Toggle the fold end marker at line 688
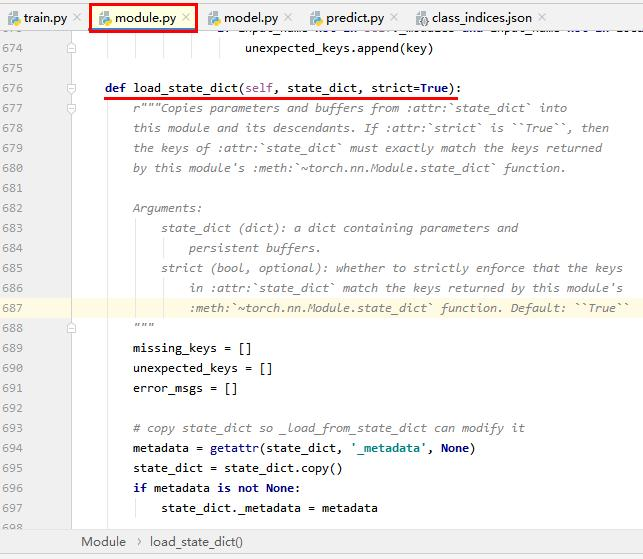This screenshot has width=643, height=559. (71, 328)
